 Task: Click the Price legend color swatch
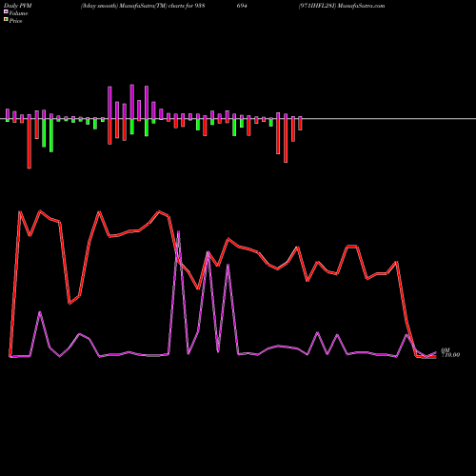pos(6,20)
